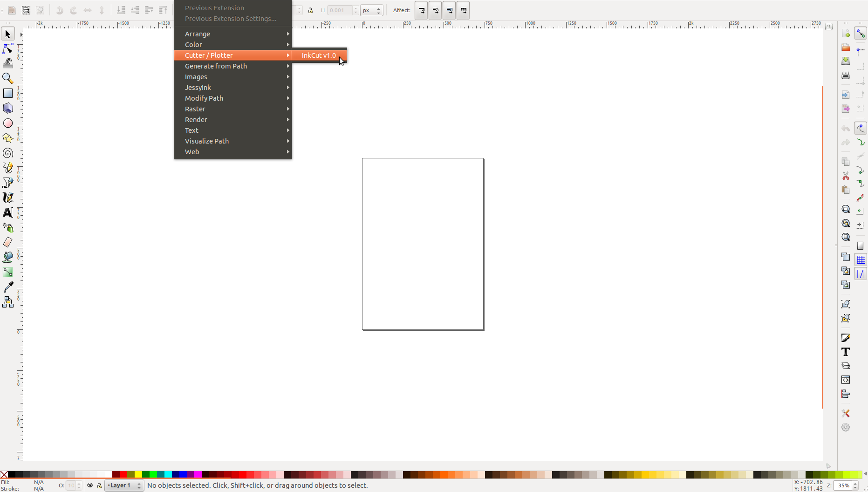Image resolution: width=868 pixels, height=492 pixels.
Task: Click the Print document icon
Action: (846, 75)
